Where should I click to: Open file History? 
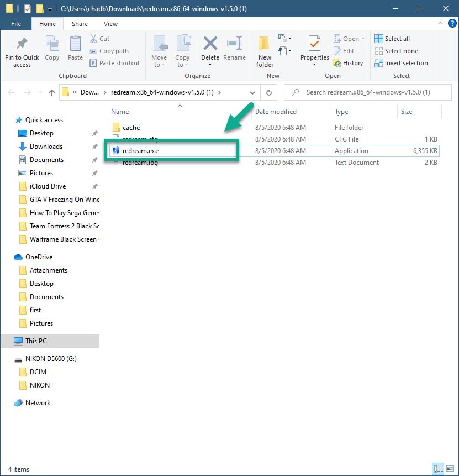pos(348,63)
